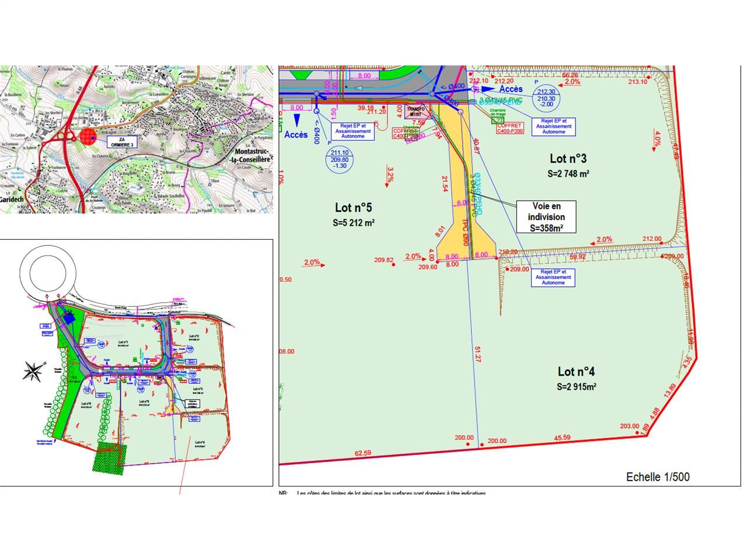The image size is (747, 560).
Task: Click the red site marker on the location map
Action: [x=89, y=138]
